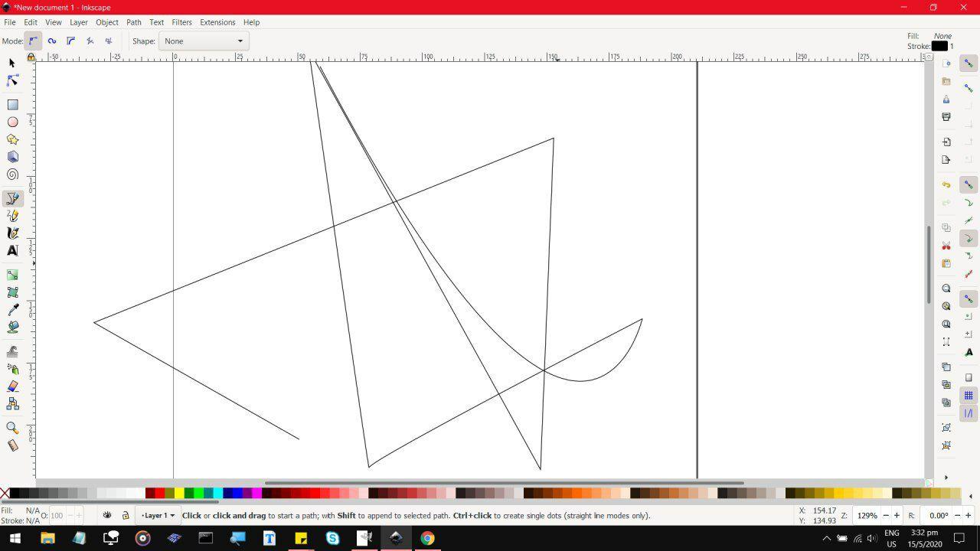Select the Bezier pen tool

tap(12, 199)
